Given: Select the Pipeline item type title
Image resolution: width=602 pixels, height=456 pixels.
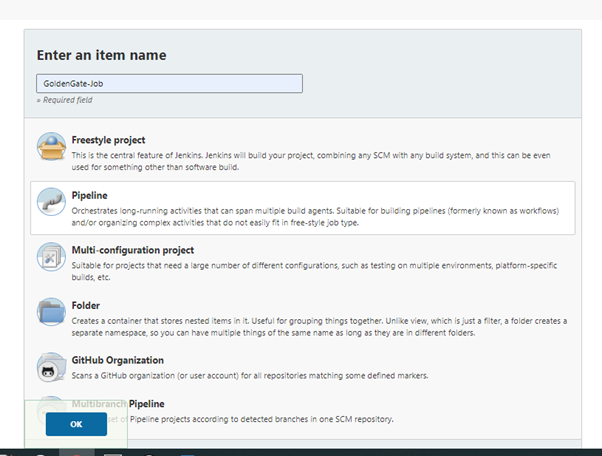Looking at the screenshot, I should point(89,195).
